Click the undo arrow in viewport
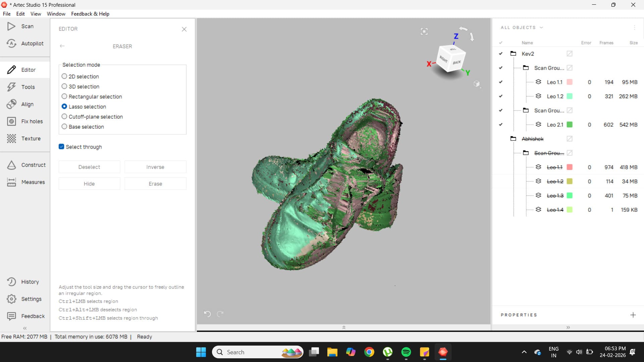The height and width of the screenshot is (362, 644). click(207, 314)
